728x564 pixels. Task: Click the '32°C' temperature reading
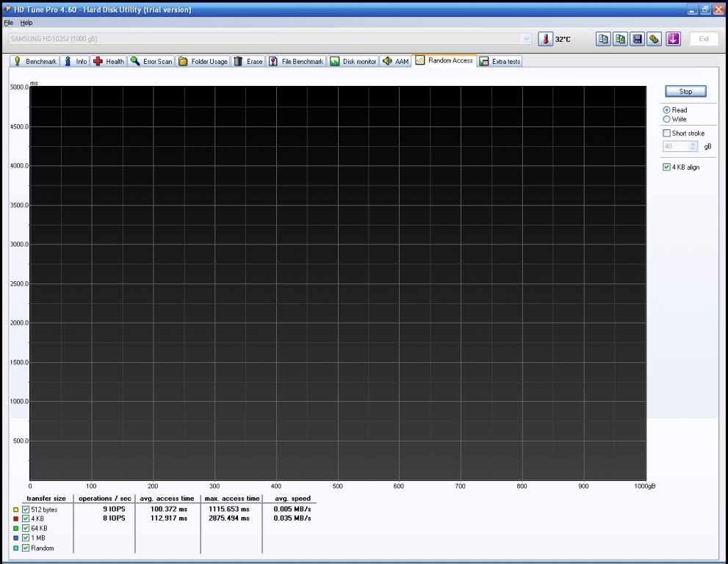click(x=563, y=40)
